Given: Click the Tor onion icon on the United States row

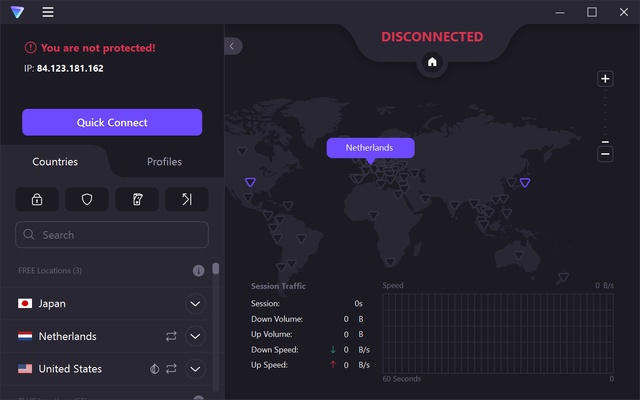Looking at the screenshot, I should click(154, 369).
